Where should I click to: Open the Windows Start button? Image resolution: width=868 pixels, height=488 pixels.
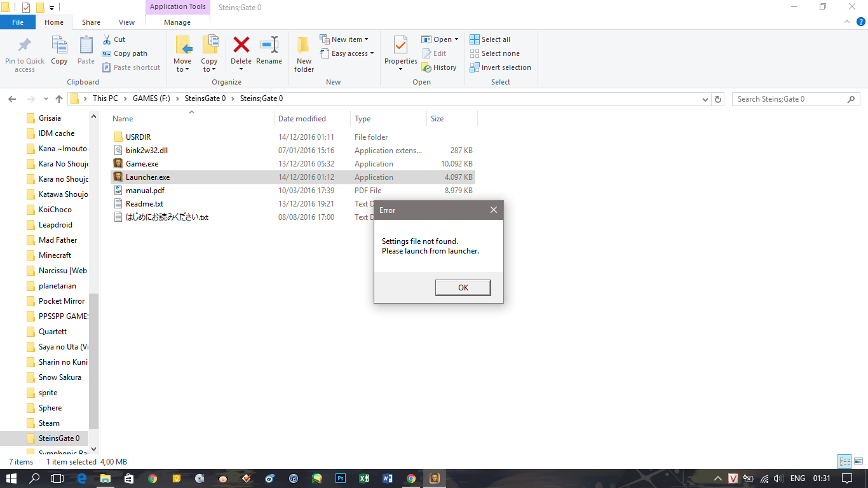point(11,478)
